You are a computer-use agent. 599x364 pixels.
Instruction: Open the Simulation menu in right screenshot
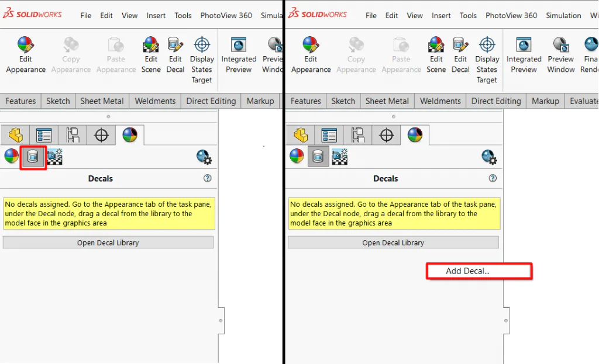click(x=563, y=16)
